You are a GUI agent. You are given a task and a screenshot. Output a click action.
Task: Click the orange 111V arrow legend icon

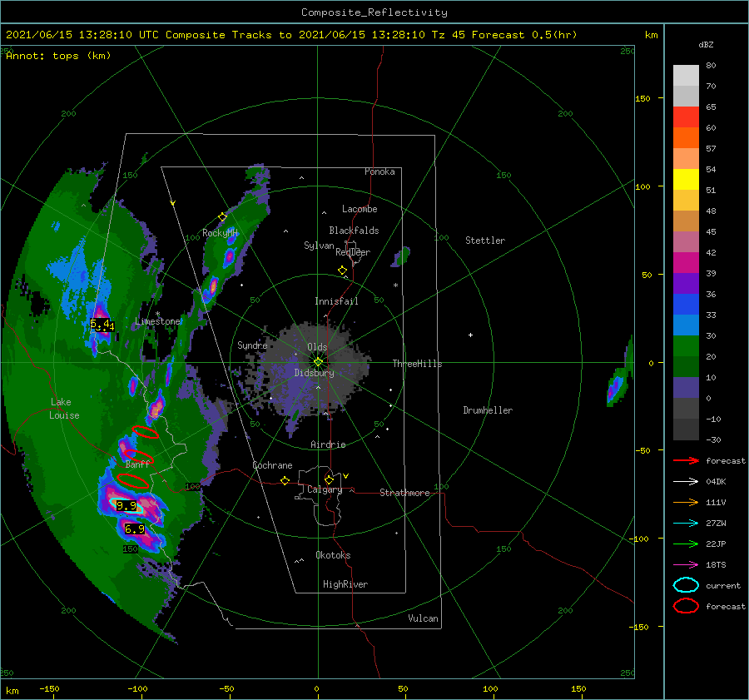(686, 502)
